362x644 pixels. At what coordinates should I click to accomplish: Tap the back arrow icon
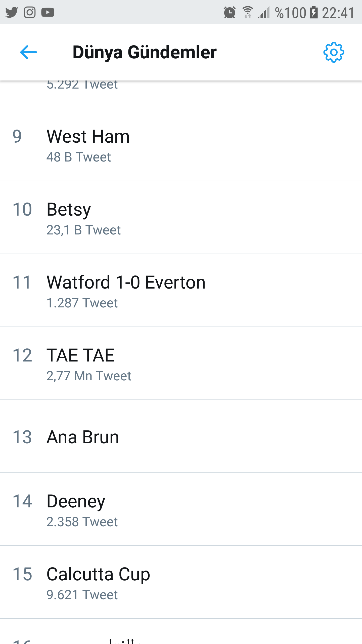click(x=29, y=52)
